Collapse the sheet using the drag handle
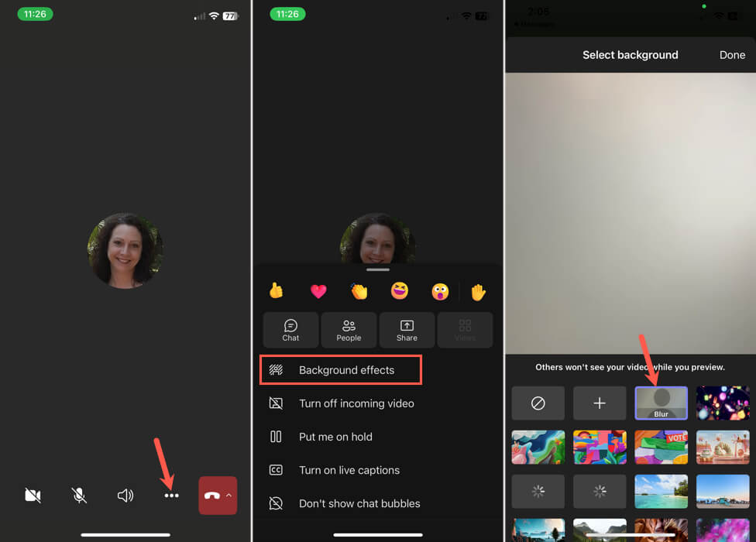 click(378, 269)
